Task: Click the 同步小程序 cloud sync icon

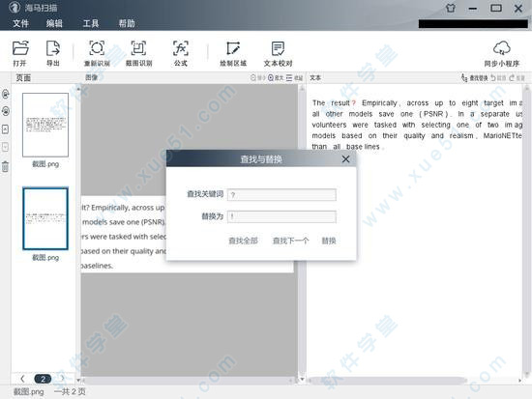Action: [x=502, y=53]
